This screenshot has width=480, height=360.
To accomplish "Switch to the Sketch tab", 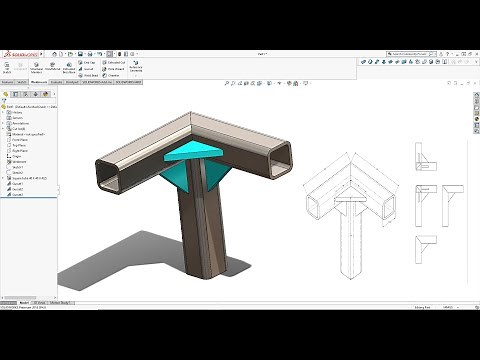I will coord(22,82).
